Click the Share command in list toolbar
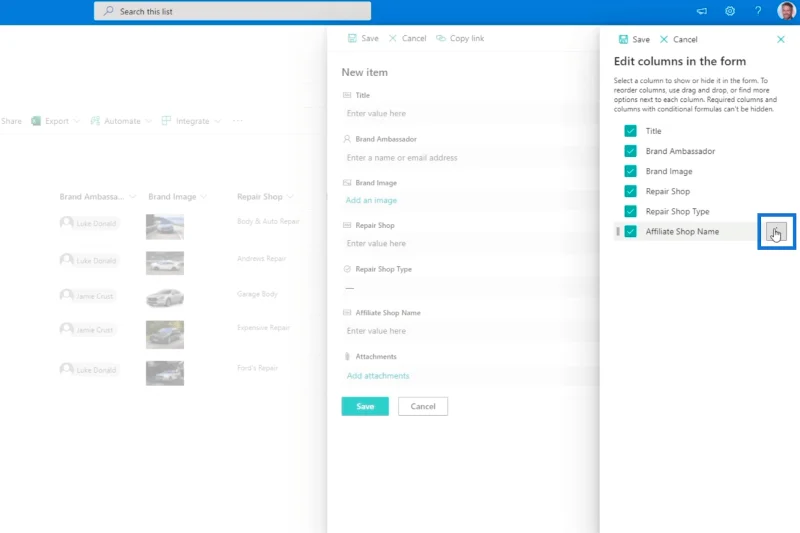Screen dimensions: 800x533 (11, 121)
